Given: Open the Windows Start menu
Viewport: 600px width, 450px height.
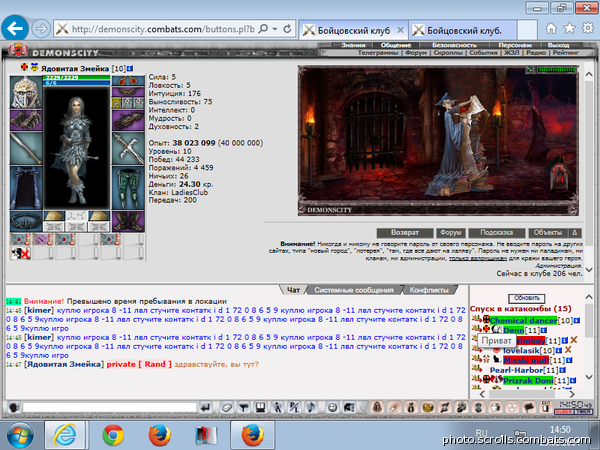Looking at the screenshot, I should tap(19, 435).
